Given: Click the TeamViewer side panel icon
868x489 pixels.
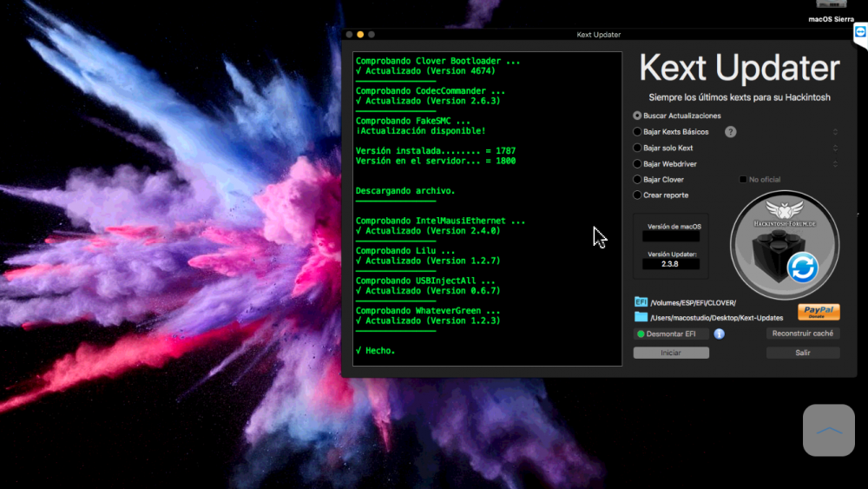Looking at the screenshot, I should (860, 32).
